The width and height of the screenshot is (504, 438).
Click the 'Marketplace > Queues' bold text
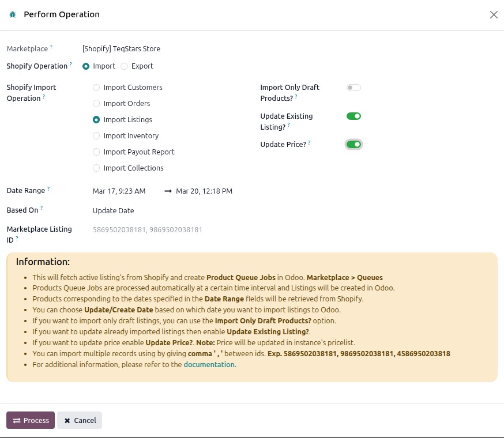(x=345, y=277)
